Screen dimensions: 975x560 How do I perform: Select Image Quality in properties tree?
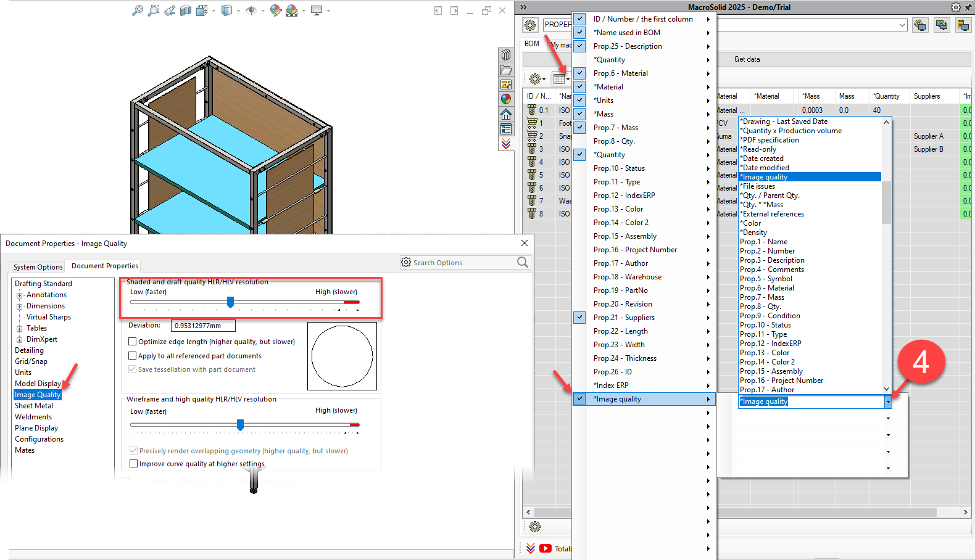click(x=38, y=395)
